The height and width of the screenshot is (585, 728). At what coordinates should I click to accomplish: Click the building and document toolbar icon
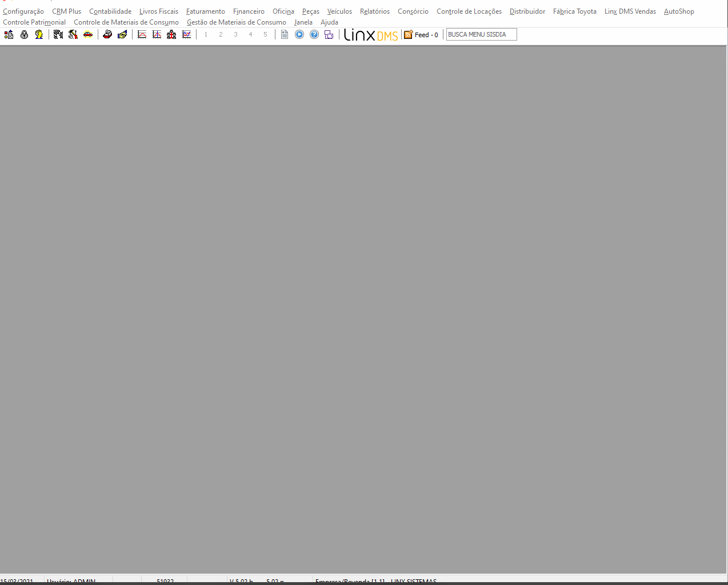pyautogui.click(x=9, y=35)
